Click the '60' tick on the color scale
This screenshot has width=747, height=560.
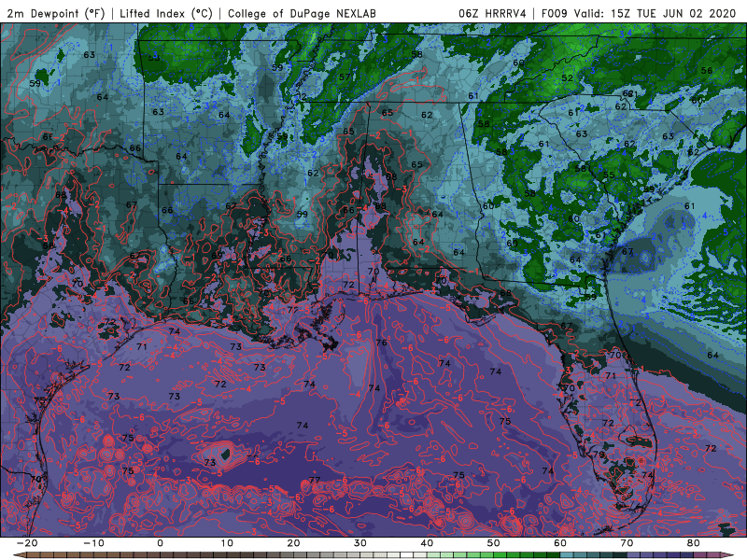click(560, 543)
